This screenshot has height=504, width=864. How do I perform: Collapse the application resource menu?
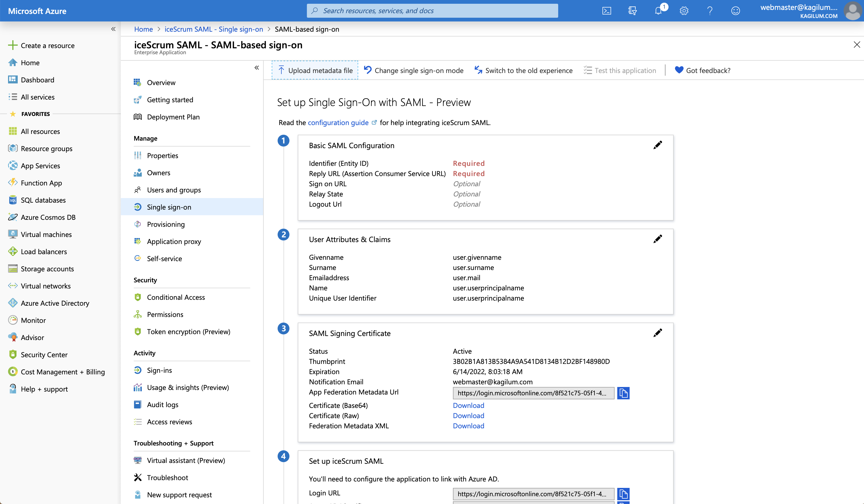tap(256, 68)
